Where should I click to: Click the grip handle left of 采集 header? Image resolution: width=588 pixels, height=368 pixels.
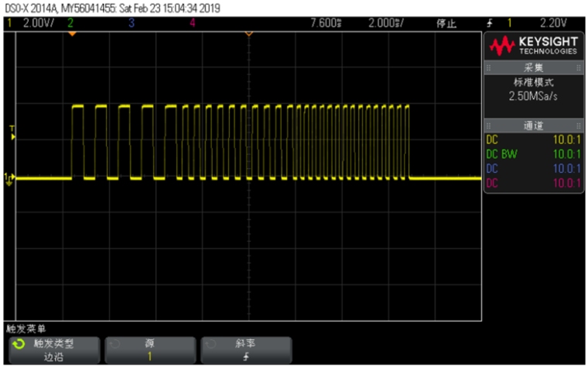coord(489,68)
